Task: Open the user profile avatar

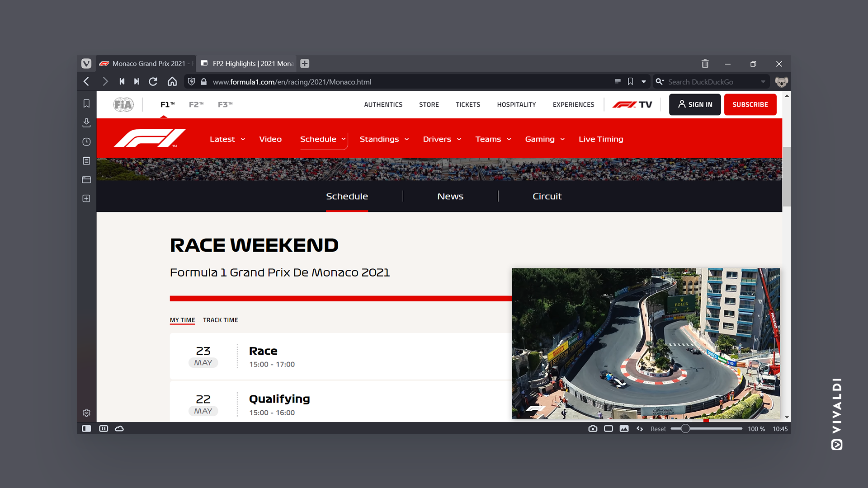Action: click(x=781, y=82)
